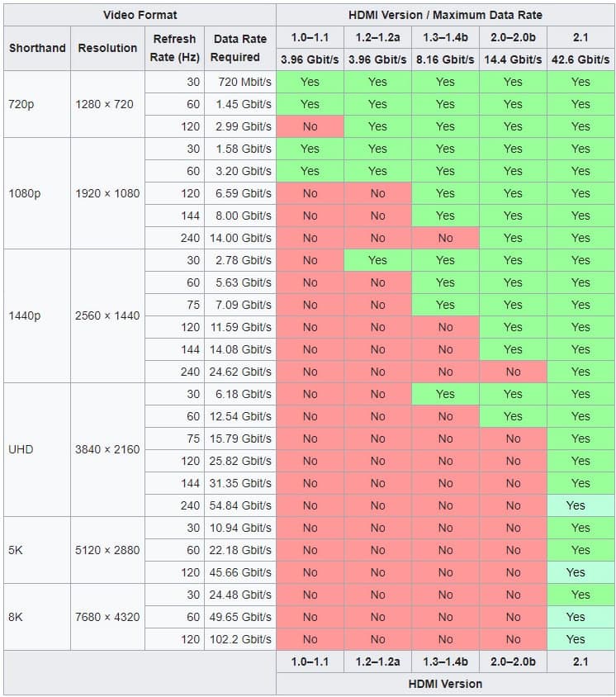Click the 54.84 Gbit/s data rate cell
This screenshot has height=697, width=616.
coord(240,505)
